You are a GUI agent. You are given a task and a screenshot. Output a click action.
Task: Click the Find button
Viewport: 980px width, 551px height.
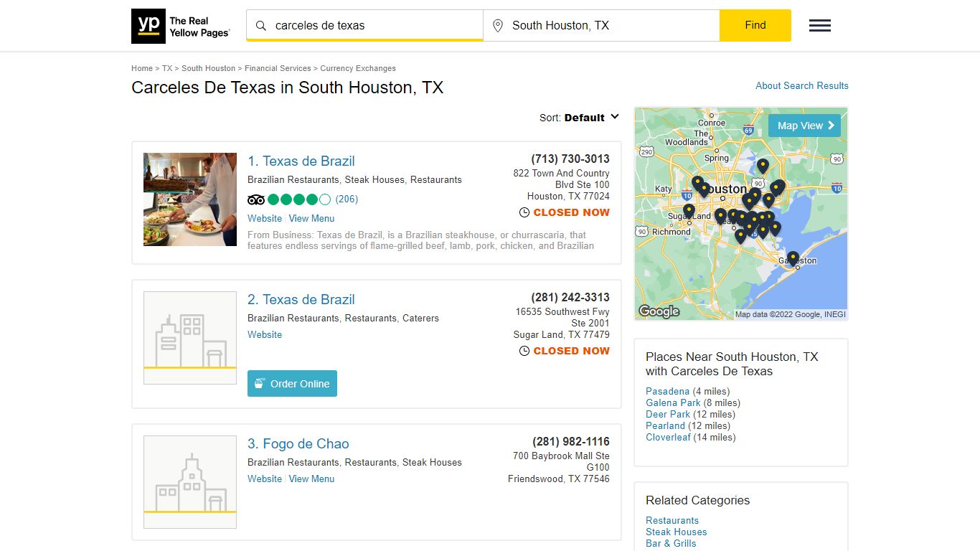[755, 25]
